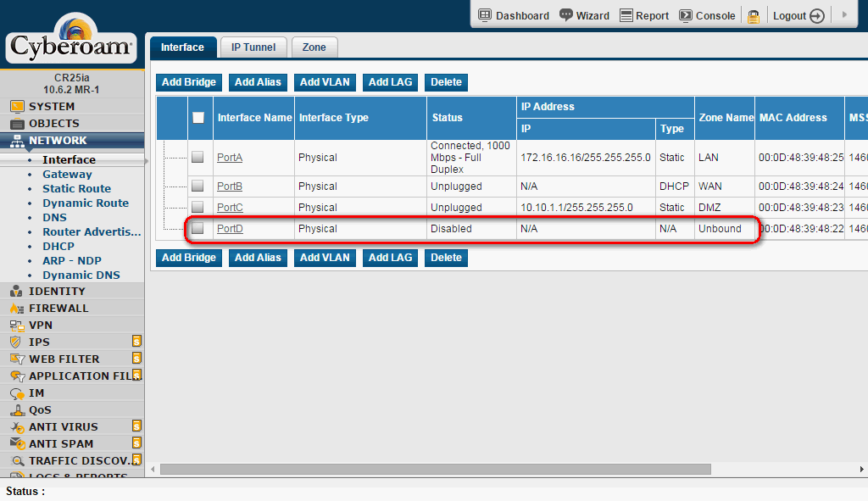Image resolution: width=868 pixels, height=501 pixels.
Task: Toggle the select-all checkbox in table header
Action: coord(198,118)
